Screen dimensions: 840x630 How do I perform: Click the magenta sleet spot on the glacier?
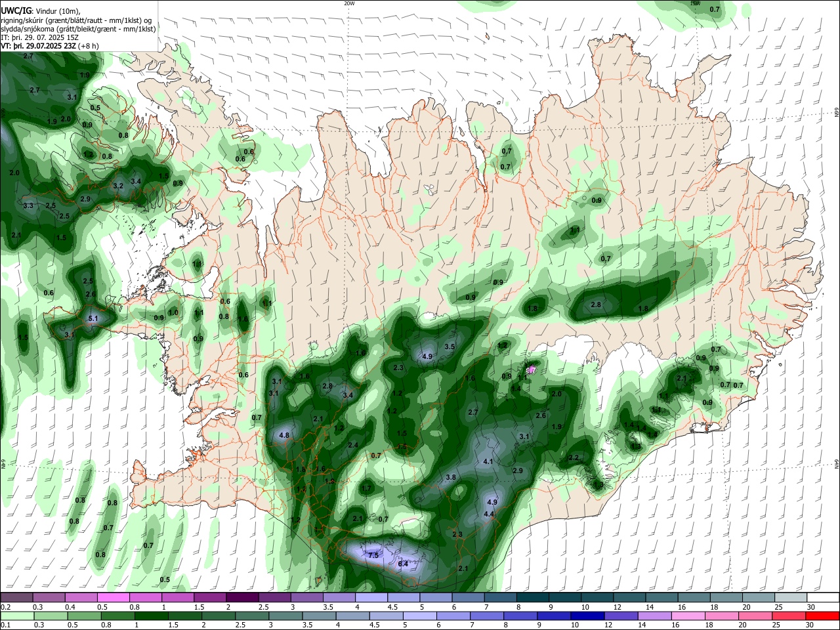pos(532,370)
